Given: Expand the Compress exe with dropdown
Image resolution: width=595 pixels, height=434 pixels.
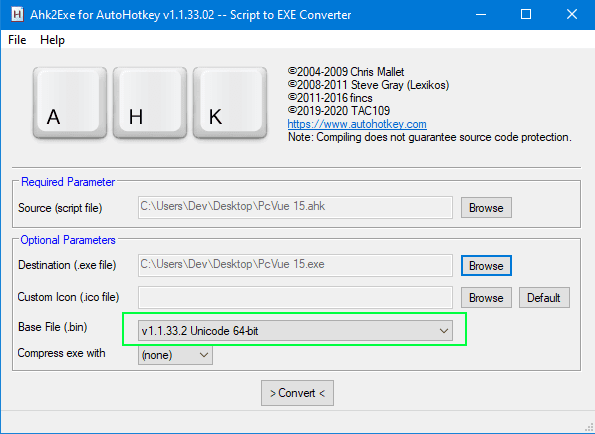Looking at the screenshot, I should coord(175,355).
